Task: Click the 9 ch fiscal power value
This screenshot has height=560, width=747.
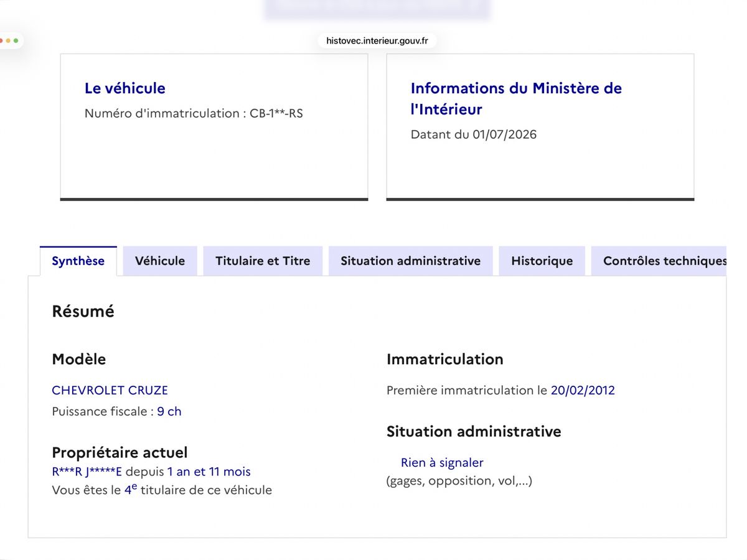Action: click(x=169, y=411)
